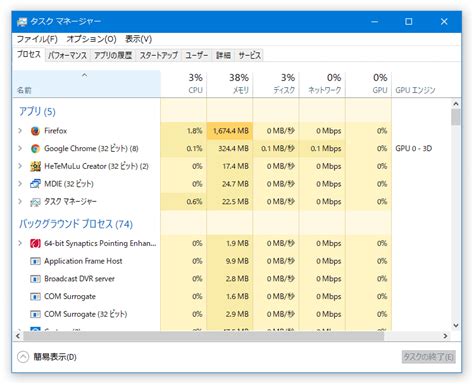Select the Application Frame Host name
This screenshot has height=385, width=474.
[x=83, y=261]
